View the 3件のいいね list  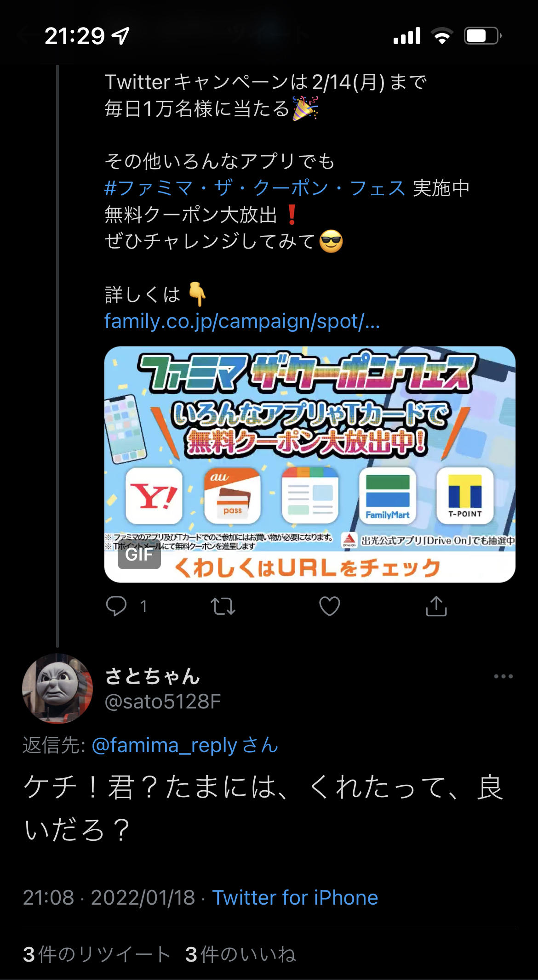pyautogui.click(x=240, y=954)
